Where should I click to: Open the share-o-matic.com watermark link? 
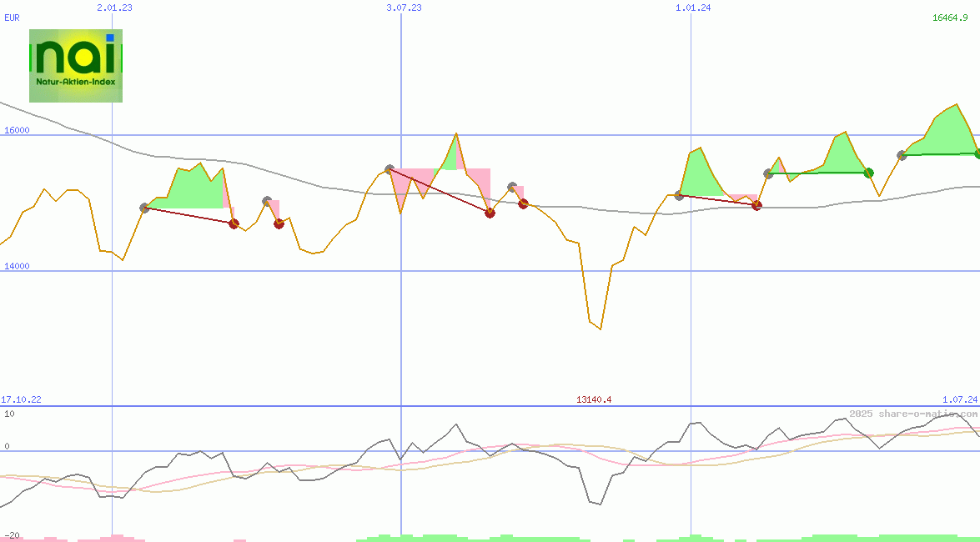pyautogui.click(x=913, y=414)
